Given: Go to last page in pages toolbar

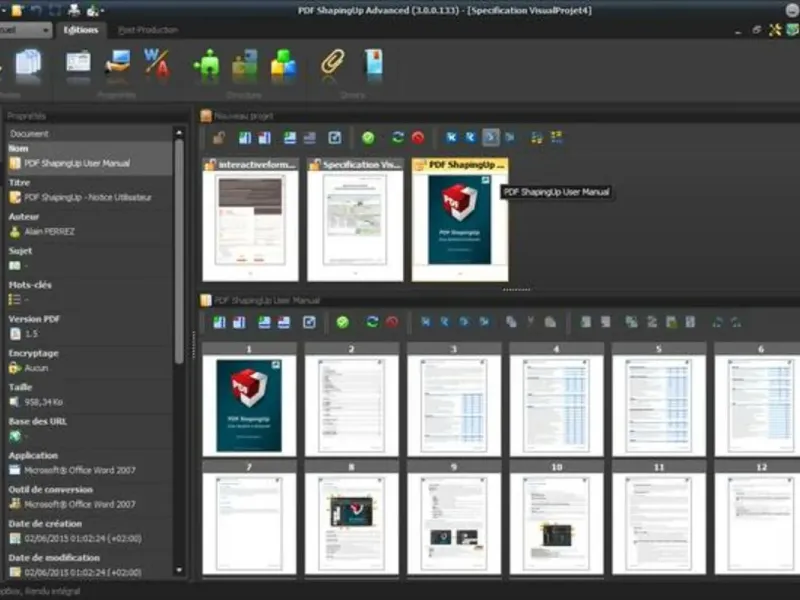Looking at the screenshot, I should pos(484,321).
